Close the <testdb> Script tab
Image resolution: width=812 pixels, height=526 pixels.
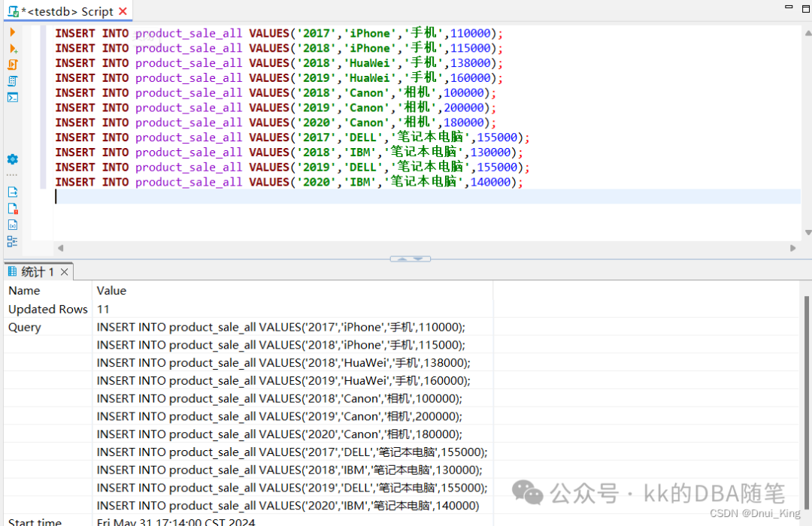point(123,11)
